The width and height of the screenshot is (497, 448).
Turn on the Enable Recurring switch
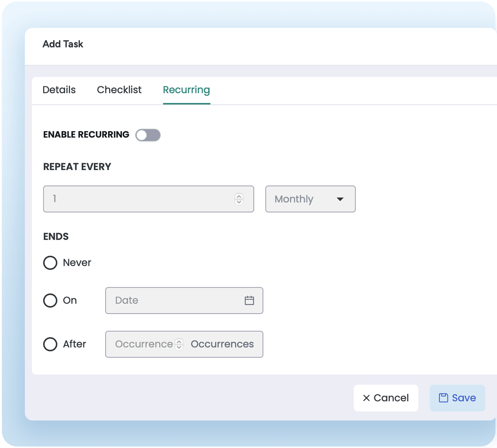click(148, 135)
